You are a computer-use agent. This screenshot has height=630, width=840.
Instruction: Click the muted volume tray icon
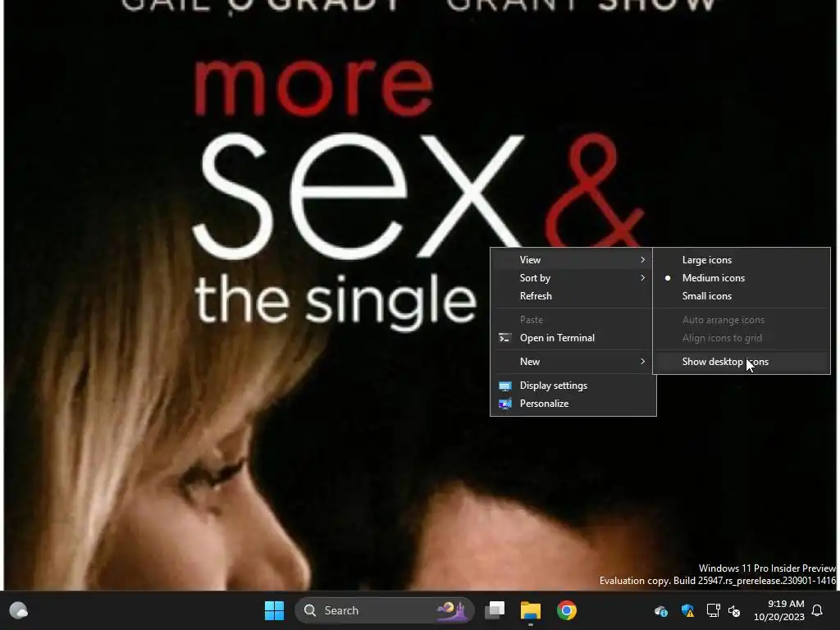[734, 610]
